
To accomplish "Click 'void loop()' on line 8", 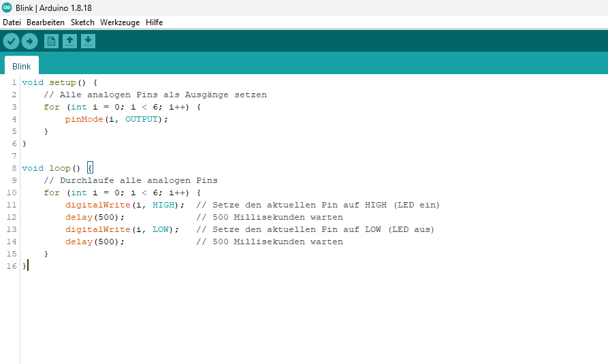I will (x=51, y=168).
